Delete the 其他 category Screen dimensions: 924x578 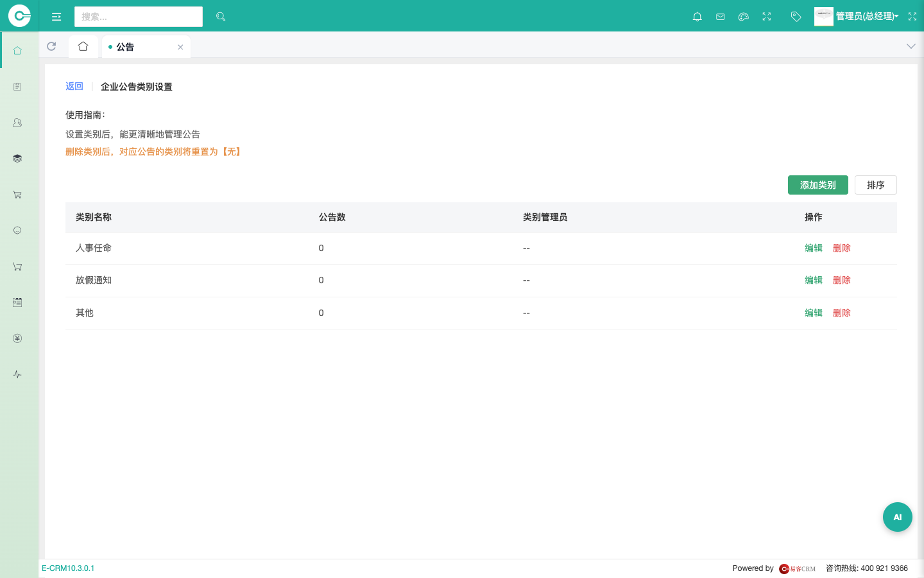point(842,313)
